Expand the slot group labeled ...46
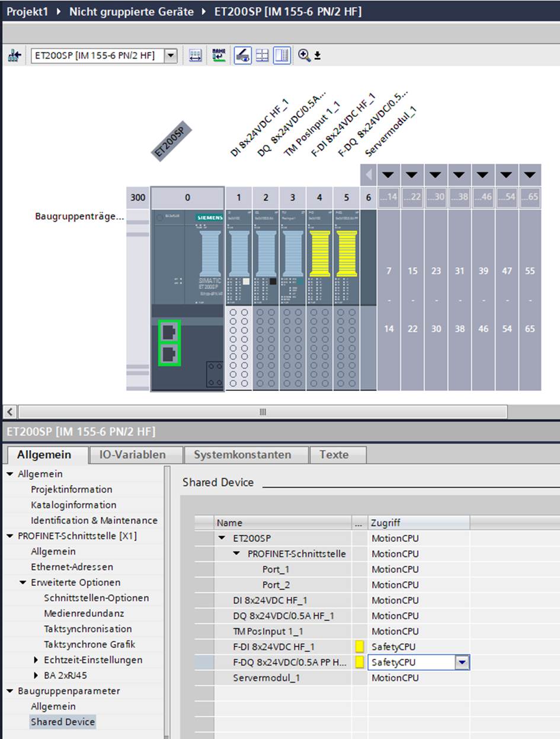The image size is (560, 739). (483, 175)
